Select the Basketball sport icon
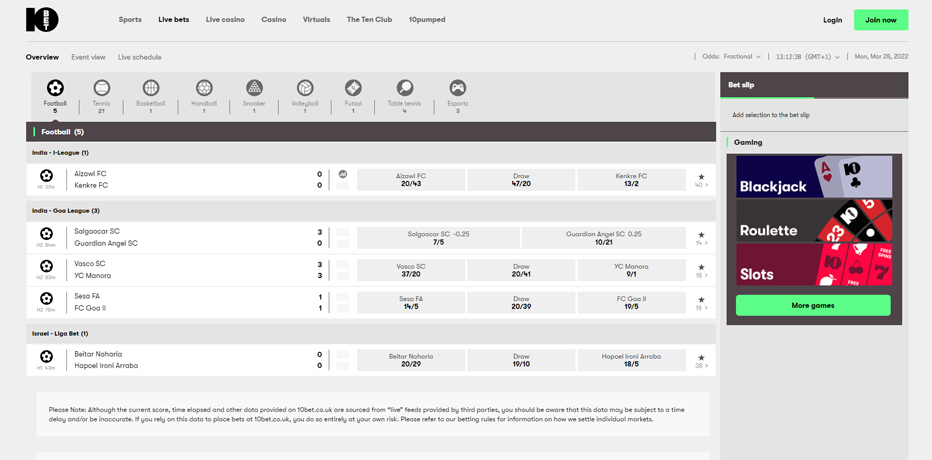This screenshot has width=932, height=460. tap(151, 89)
